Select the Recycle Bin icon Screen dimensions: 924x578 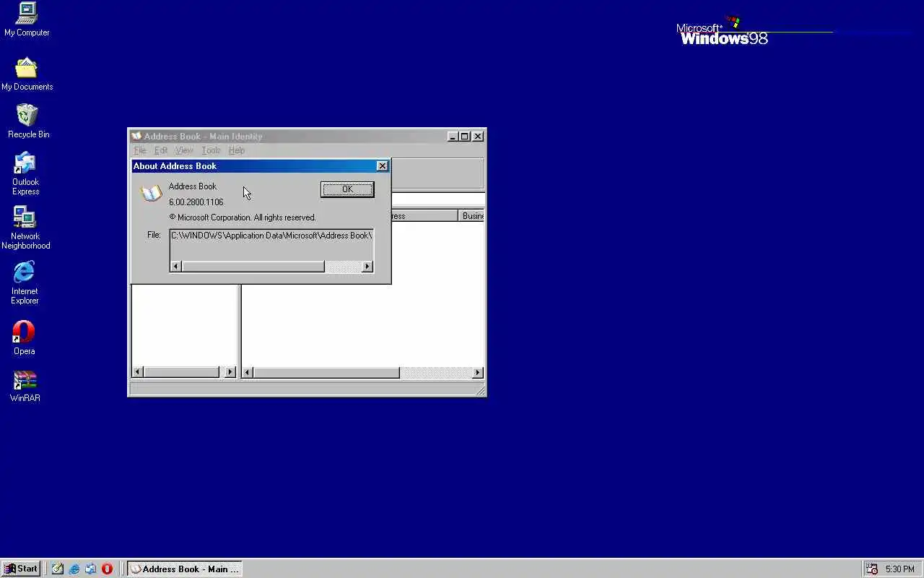point(28,121)
